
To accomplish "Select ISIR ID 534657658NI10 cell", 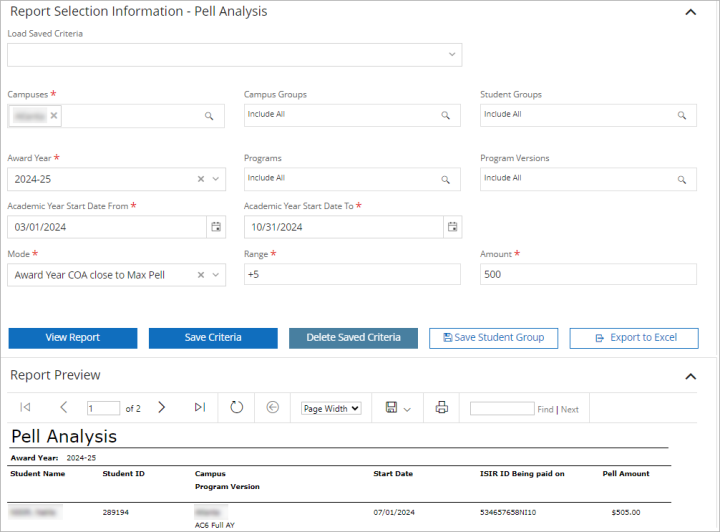I will coord(508,512).
